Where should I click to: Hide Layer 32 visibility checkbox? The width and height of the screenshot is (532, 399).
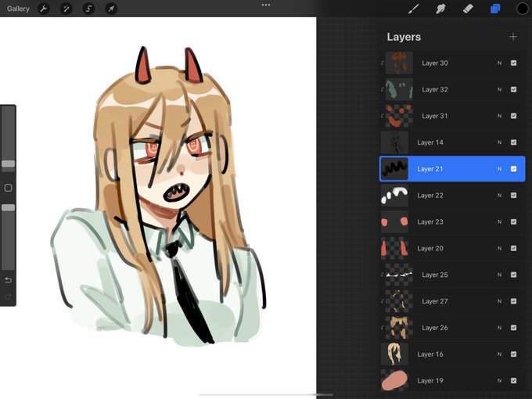tap(513, 89)
